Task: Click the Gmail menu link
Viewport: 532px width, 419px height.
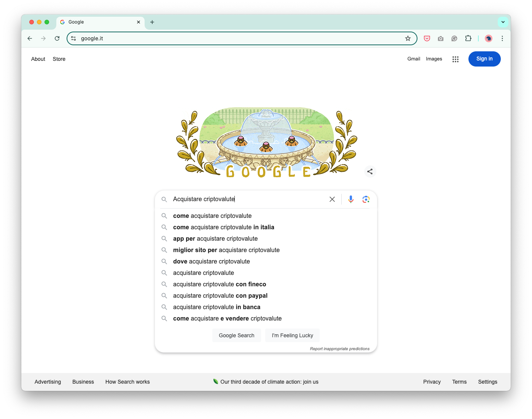Action: click(414, 59)
